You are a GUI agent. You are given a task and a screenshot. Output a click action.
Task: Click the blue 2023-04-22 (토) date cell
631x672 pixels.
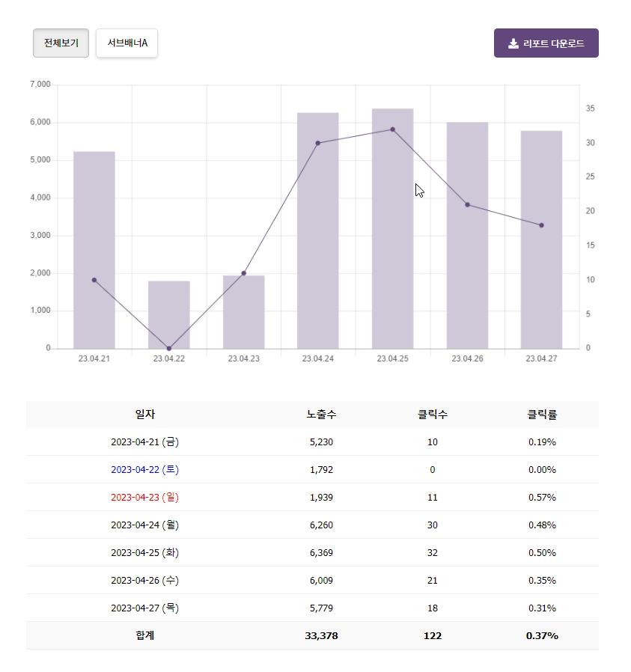click(x=145, y=470)
